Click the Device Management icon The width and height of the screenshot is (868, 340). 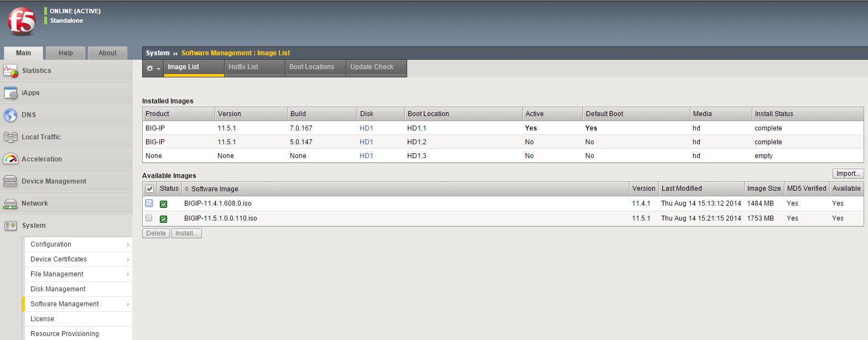(x=11, y=181)
